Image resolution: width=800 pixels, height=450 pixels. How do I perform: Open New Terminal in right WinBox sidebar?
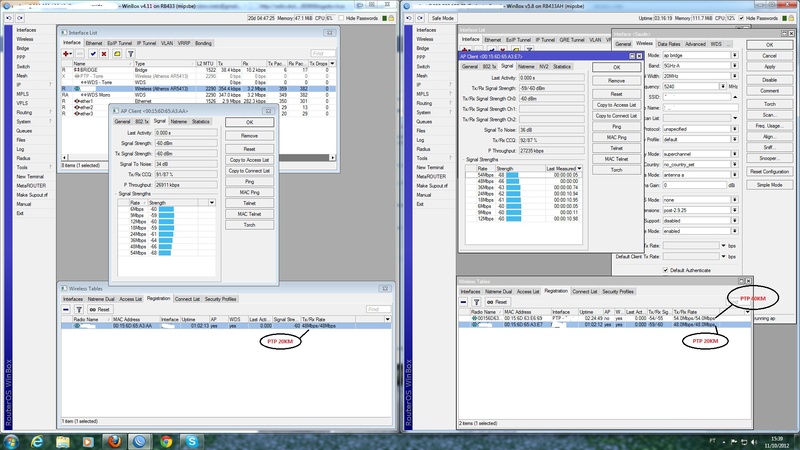click(x=430, y=167)
